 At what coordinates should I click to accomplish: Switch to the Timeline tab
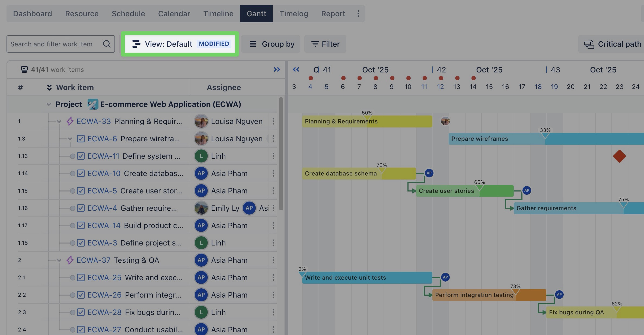[218, 14]
